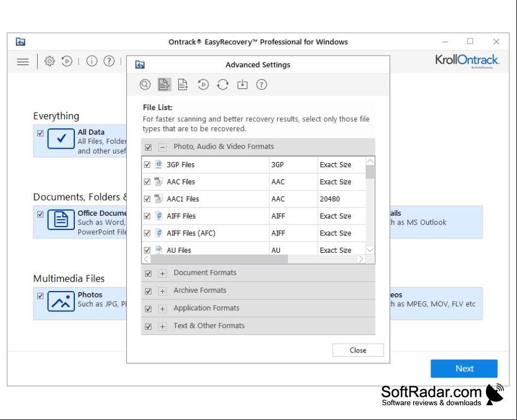Click the All Data checkmark tile icon
Viewport: 517px width, 420px height.
[61, 139]
